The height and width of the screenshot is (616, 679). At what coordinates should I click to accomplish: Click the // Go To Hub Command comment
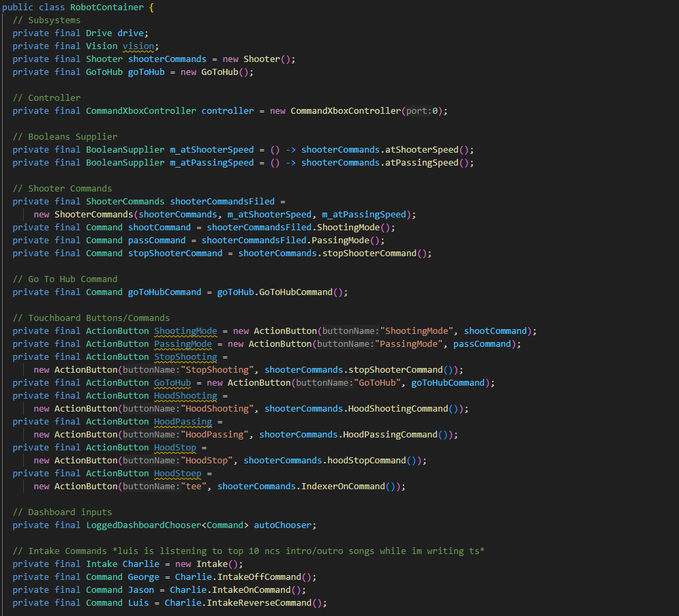click(65, 279)
